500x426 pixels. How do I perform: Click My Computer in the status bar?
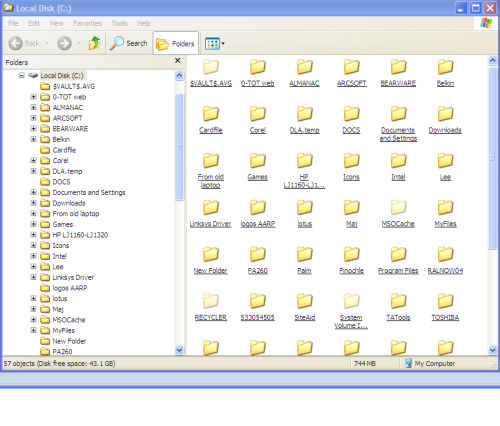(x=430, y=363)
